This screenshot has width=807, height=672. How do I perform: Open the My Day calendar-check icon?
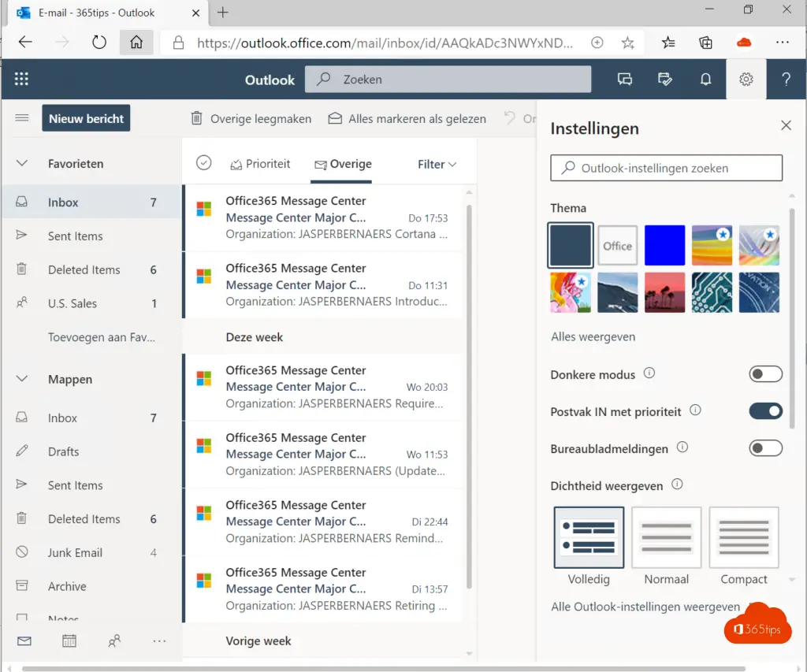point(665,79)
